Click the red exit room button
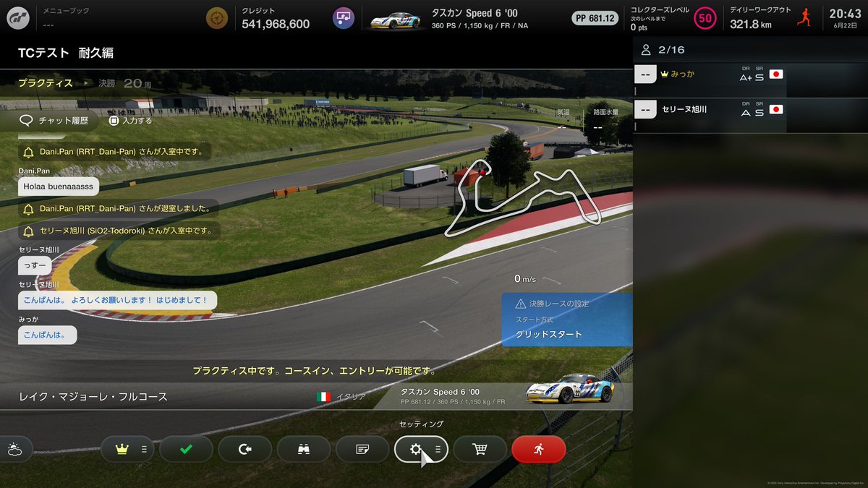The image size is (868, 488). pos(538,449)
